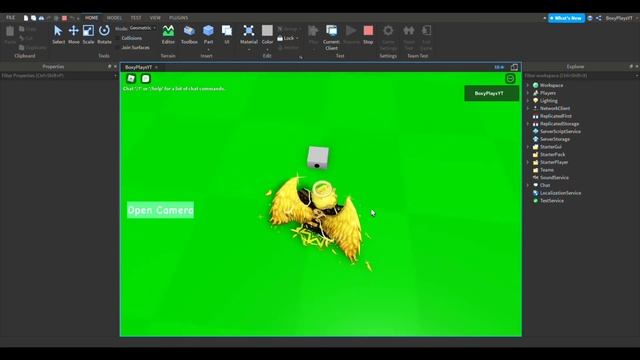This screenshot has height=360, width=640.
Task: Open the chat bubble icon in viewport
Action: coord(146,78)
